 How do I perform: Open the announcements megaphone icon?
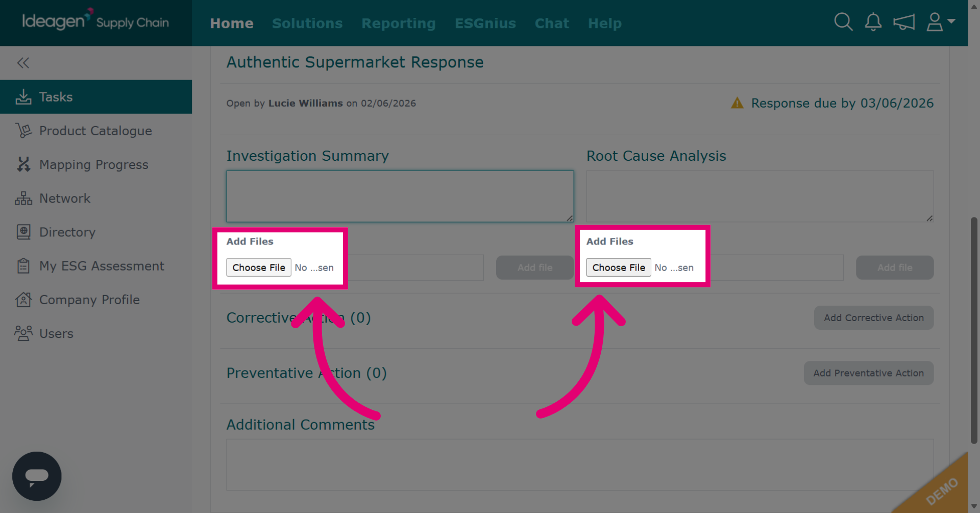904,22
